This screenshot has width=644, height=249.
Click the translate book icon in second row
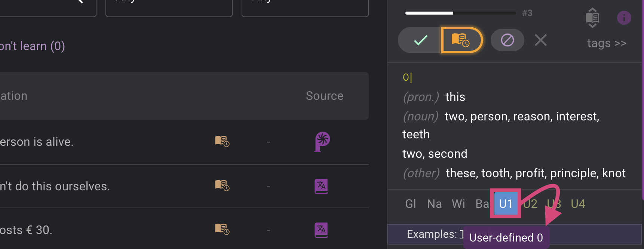[321, 186]
